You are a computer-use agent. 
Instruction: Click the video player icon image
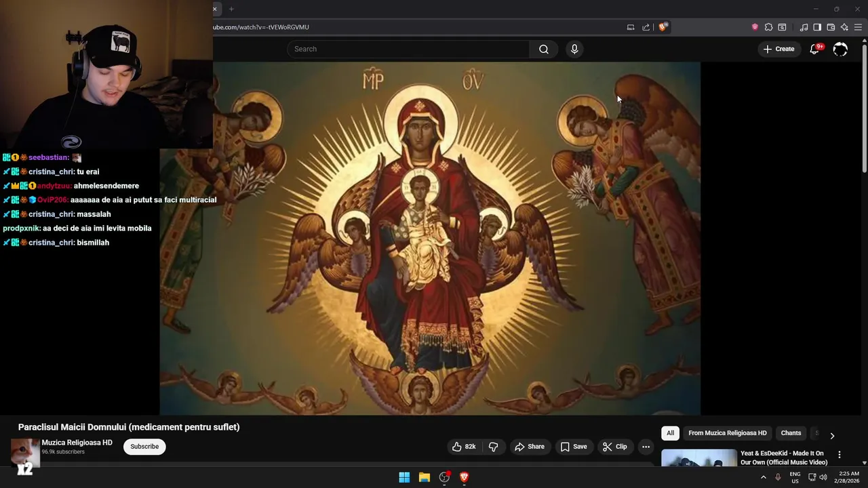[430, 239]
